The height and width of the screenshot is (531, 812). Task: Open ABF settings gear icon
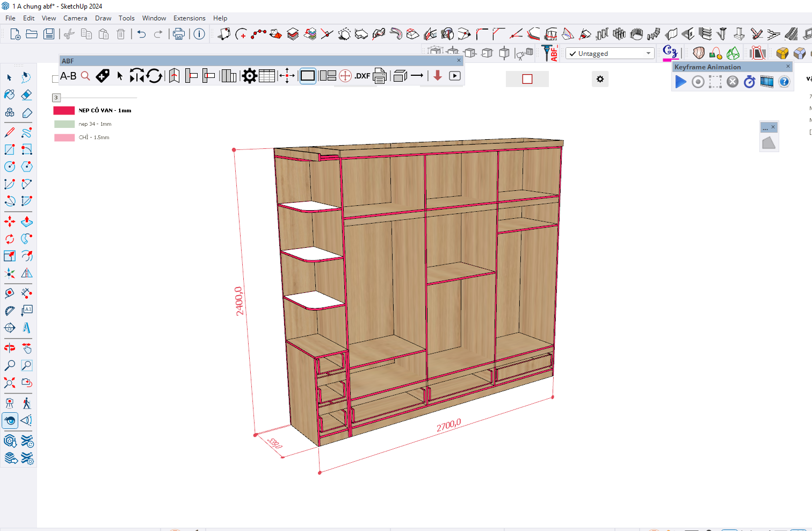coord(249,76)
